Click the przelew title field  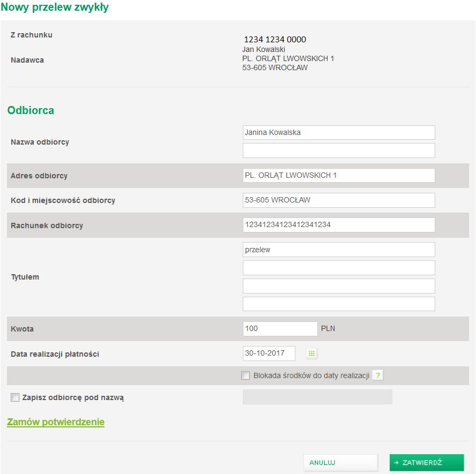coord(339,250)
